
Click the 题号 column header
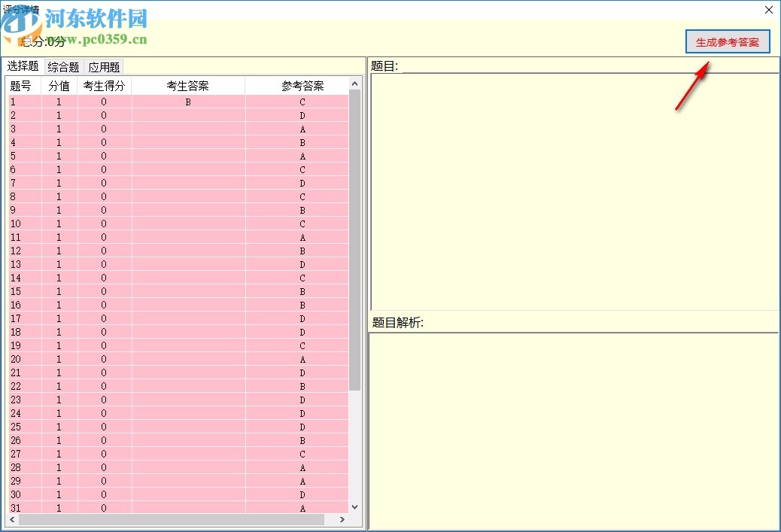25,86
